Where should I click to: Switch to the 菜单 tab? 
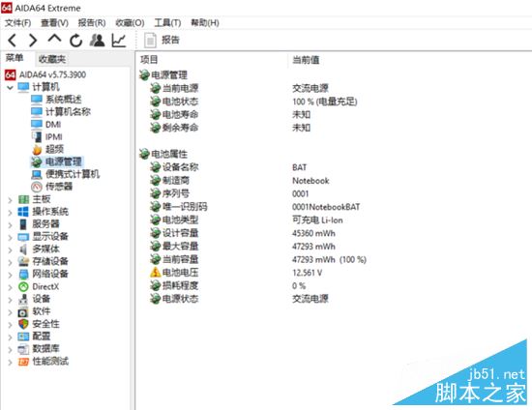(15, 58)
